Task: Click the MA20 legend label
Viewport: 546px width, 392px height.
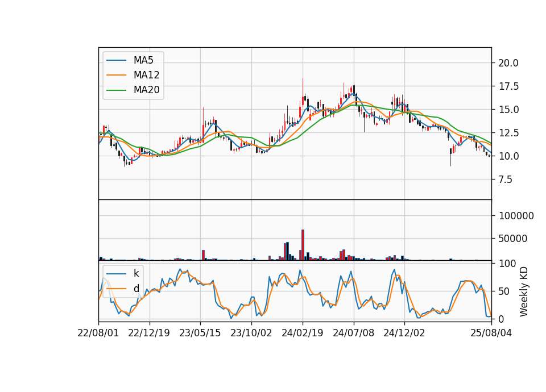Action: [x=146, y=90]
